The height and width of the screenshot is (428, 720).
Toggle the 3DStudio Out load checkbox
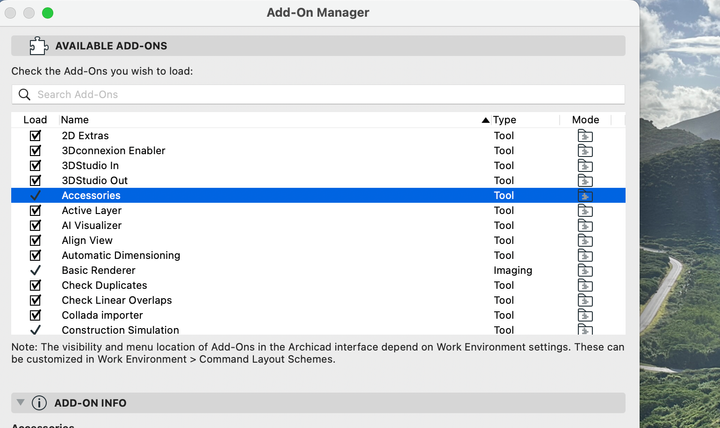click(x=35, y=181)
